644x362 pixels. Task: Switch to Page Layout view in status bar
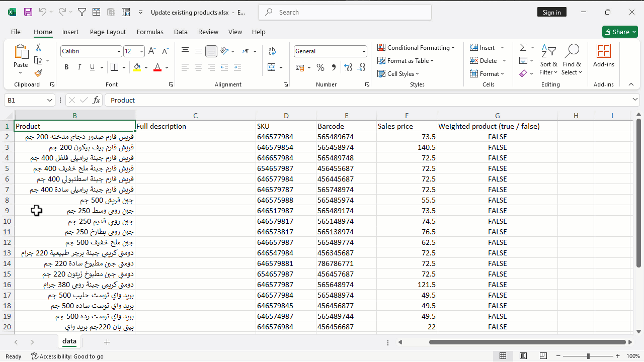click(x=523, y=356)
